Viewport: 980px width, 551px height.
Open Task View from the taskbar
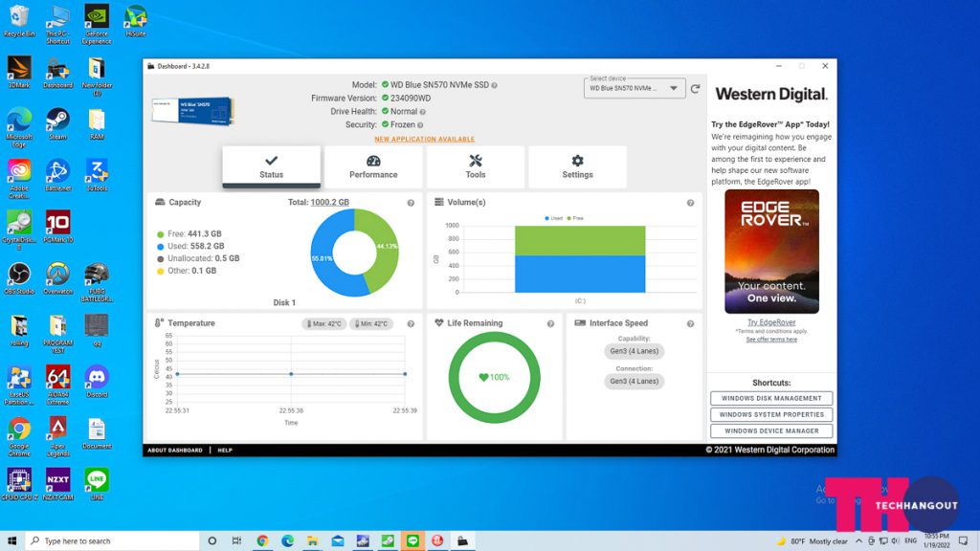pos(237,540)
